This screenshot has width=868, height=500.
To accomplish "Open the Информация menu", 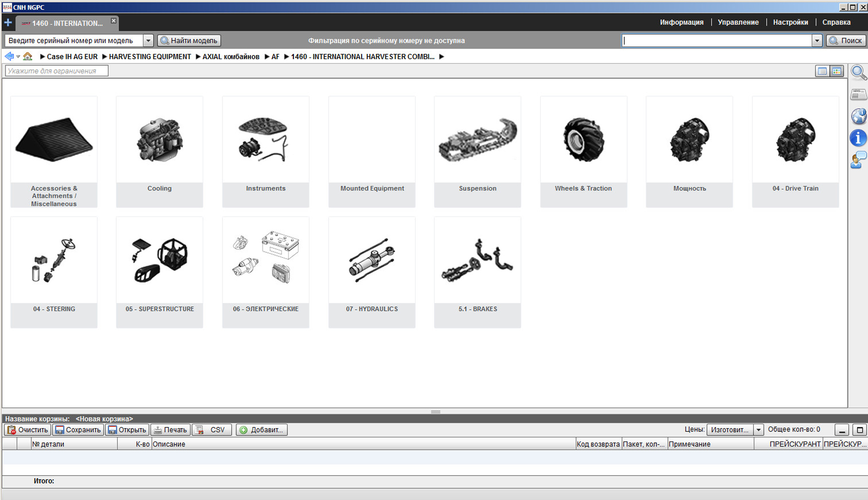I will (x=681, y=22).
